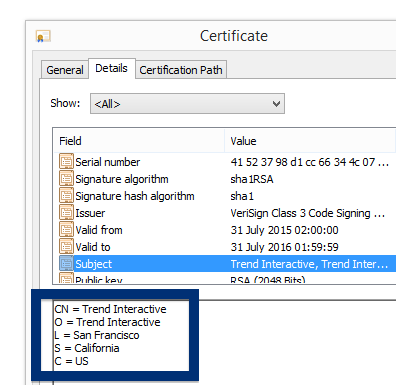The height and width of the screenshot is (385, 396).
Task: Select the Serial number row label
Action: [108, 162]
